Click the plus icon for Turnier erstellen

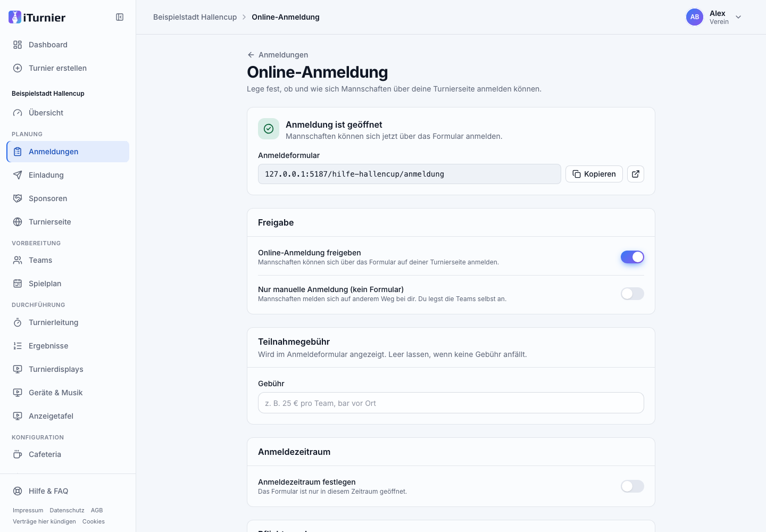pos(18,68)
